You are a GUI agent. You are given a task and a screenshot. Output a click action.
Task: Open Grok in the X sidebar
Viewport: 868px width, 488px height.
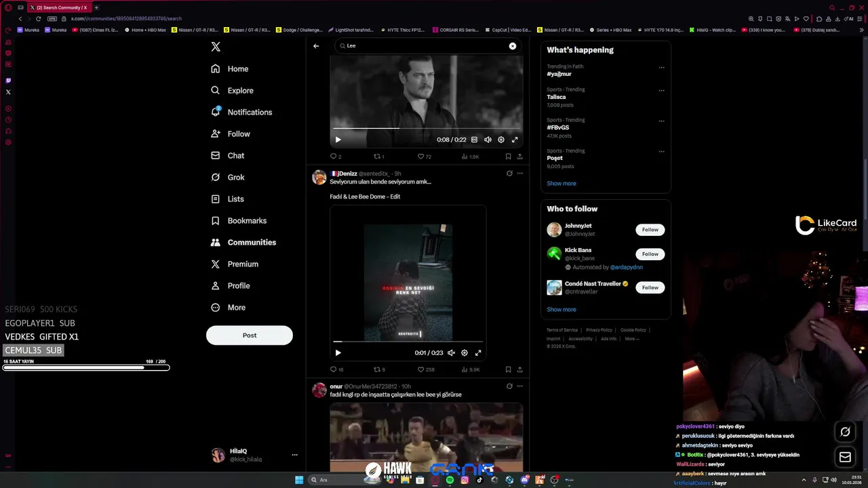227,177
